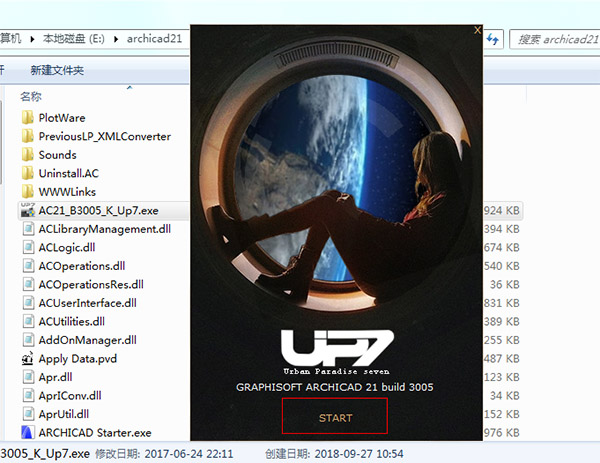Select the ACOperations.dll file icon
600x463 pixels.
click(28, 266)
